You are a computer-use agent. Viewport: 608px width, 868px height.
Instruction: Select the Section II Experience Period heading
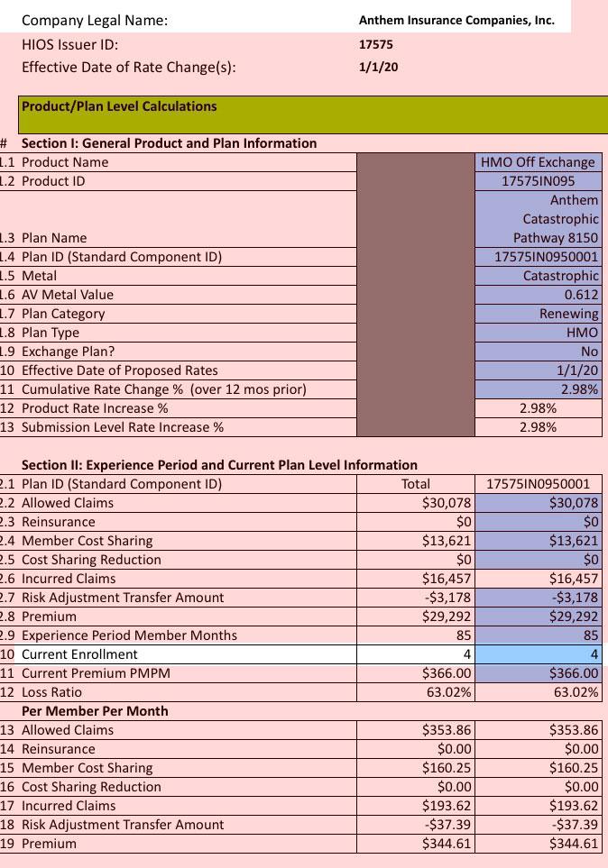(219, 465)
